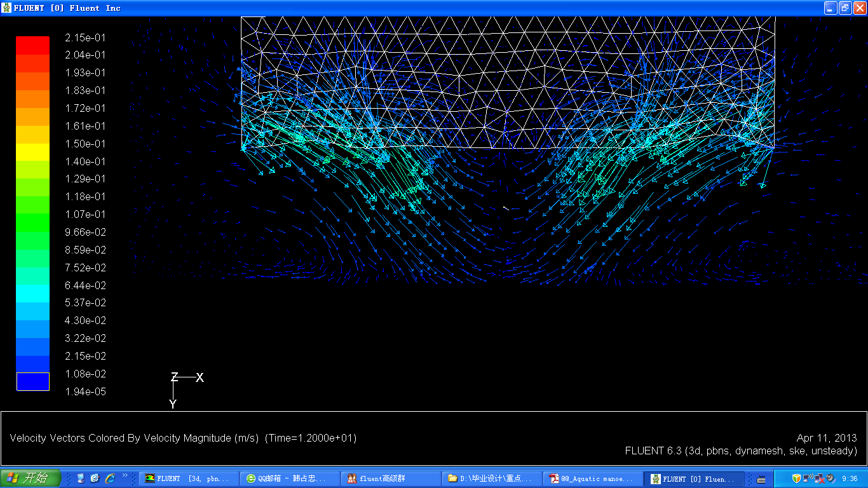The width and height of the screenshot is (868, 488).
Task: Click the Apr 11, 2013 date text
Action: tap(827, 438)
